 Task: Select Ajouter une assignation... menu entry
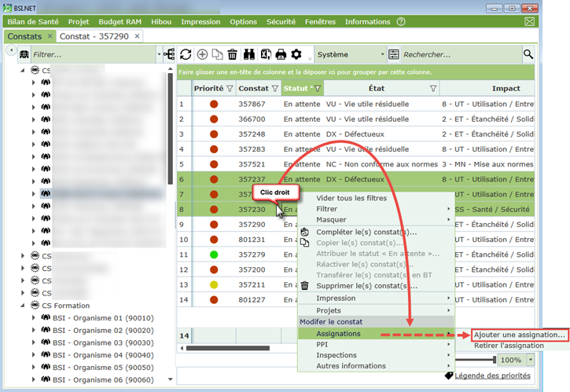pyautogui.click(x=520, y=335)
